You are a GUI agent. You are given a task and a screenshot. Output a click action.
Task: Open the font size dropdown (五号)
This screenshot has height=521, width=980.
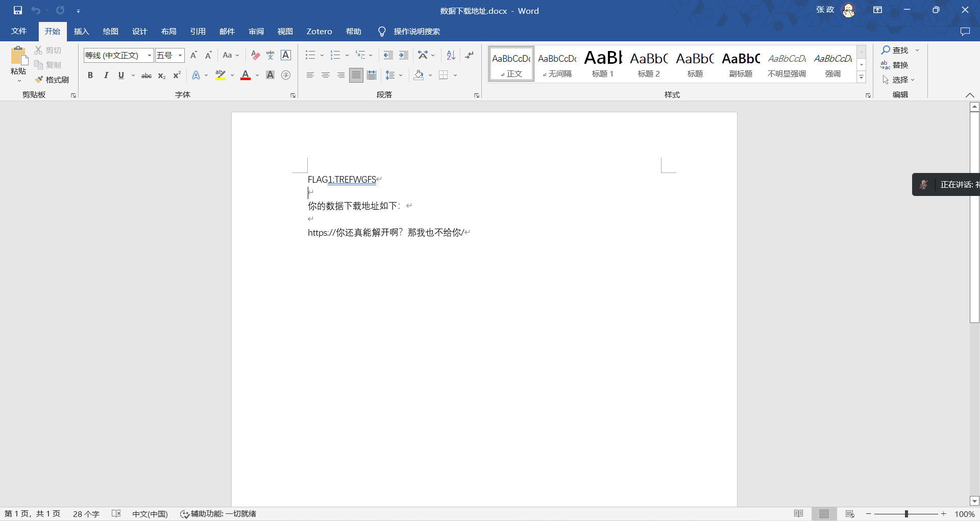[x=180, y=55]
